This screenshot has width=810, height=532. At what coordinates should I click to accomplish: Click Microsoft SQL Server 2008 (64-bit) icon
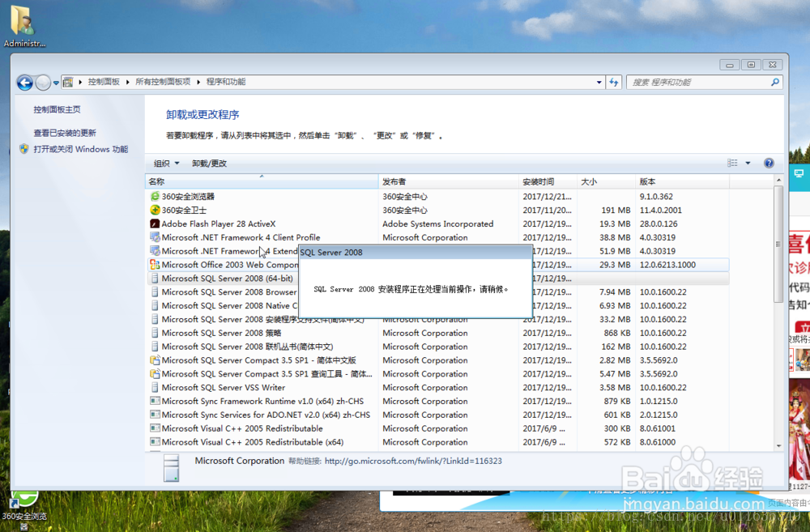click(155, 278)
